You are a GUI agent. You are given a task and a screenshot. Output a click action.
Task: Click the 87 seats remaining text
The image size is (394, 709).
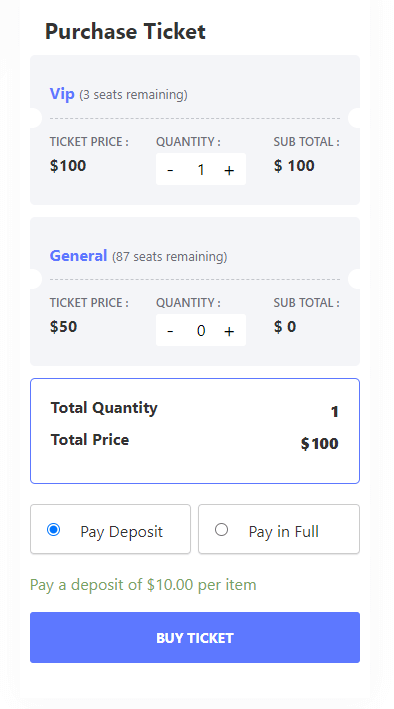point(170,257)
